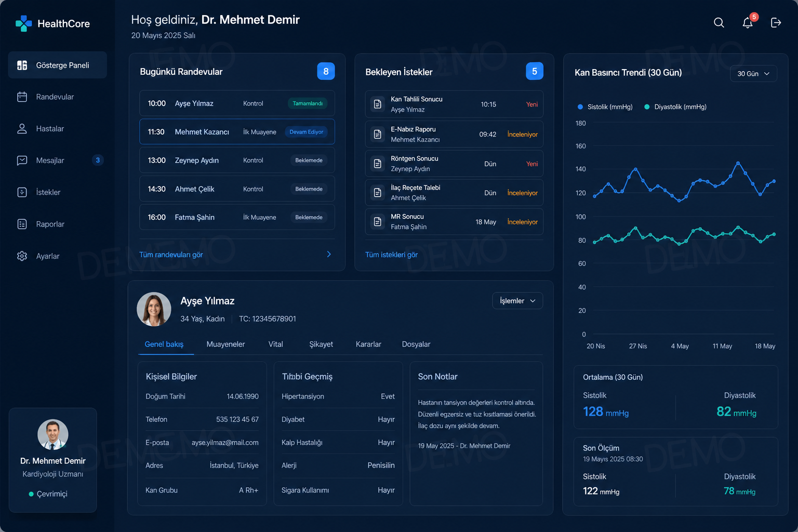Switch to the Muayeneler tab

tap(225, 344)
